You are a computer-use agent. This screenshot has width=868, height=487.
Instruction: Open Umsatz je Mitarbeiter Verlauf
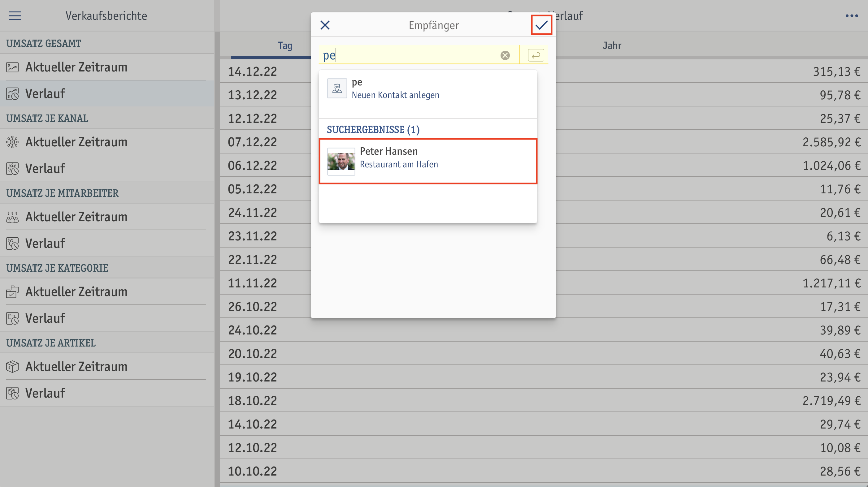[x=107, y=243]
